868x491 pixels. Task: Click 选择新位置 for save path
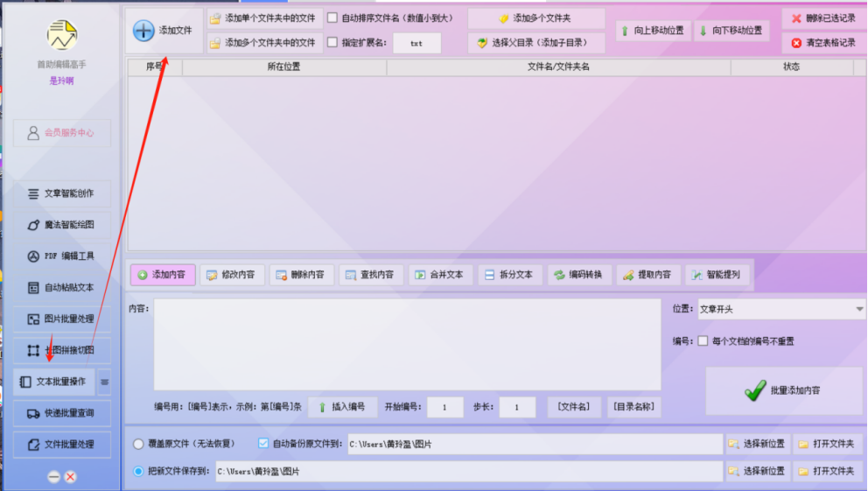coord(757,471)
